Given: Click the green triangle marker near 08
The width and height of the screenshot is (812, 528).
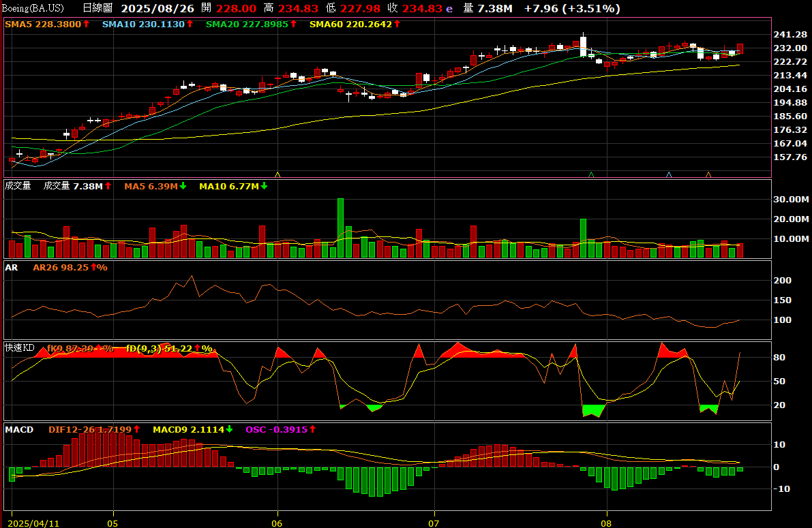Looking at the screenshot, I should (x=591, y=174).
